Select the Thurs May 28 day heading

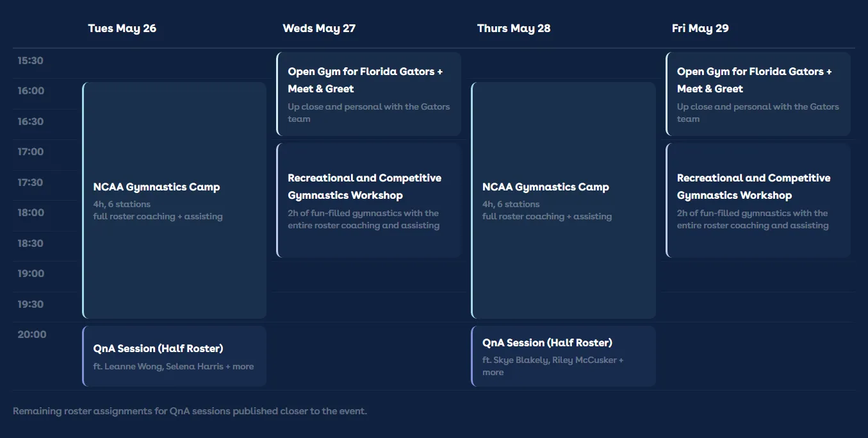[x=514, y=28]
